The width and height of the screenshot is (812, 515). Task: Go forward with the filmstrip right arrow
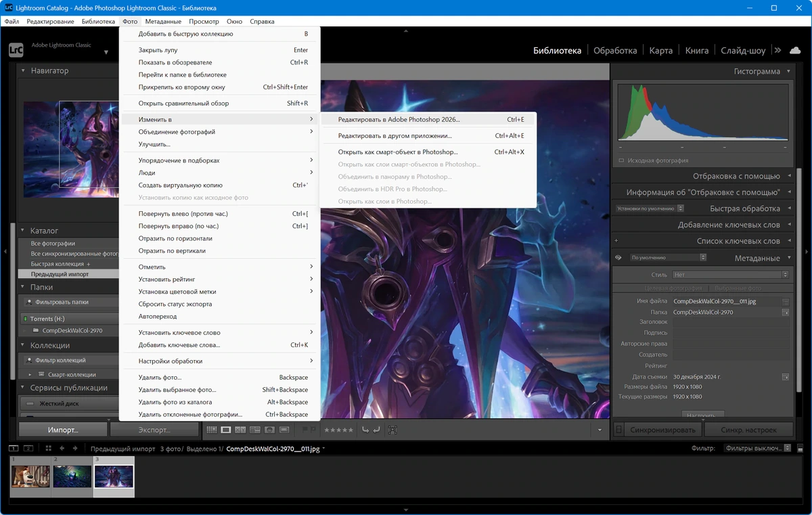[75, 448]
